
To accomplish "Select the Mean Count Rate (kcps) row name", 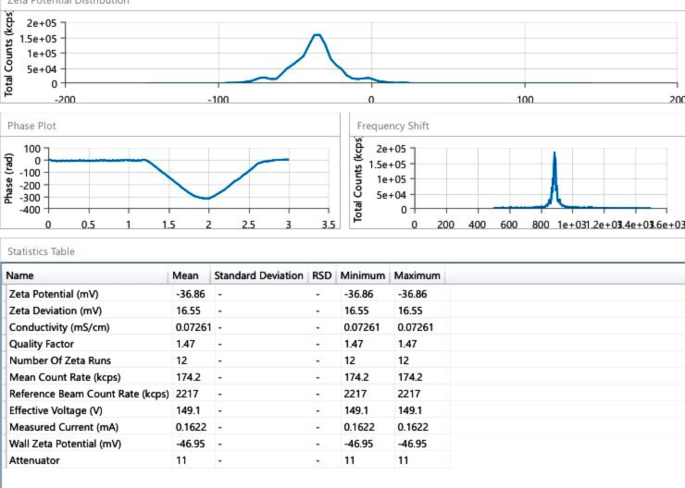I will tap(65, 377).
